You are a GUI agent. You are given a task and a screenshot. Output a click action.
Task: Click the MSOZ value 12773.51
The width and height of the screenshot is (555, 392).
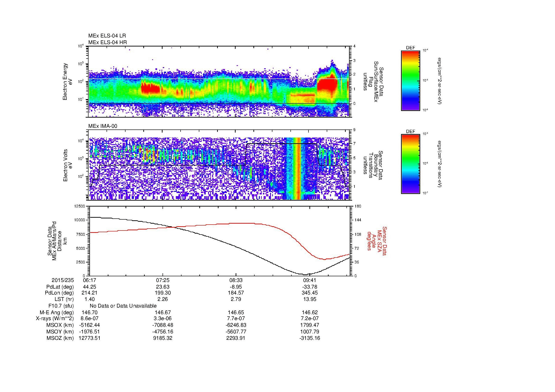click(89, 338)
